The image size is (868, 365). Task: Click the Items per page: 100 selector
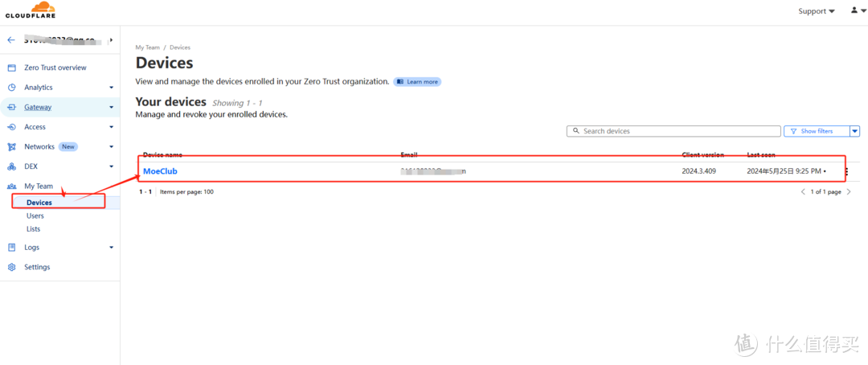186,191
